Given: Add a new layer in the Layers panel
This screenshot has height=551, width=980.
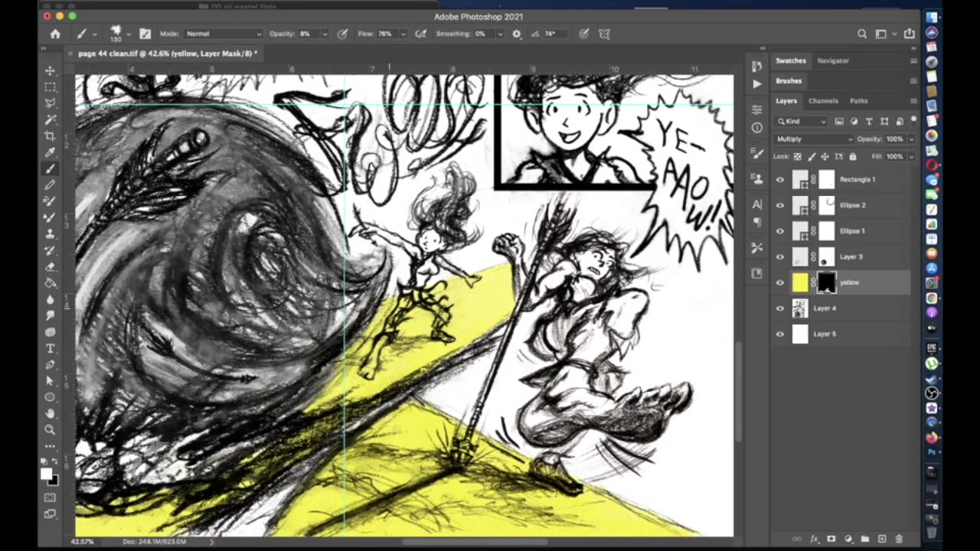Looking at the screenshot, I should point(882,539).
